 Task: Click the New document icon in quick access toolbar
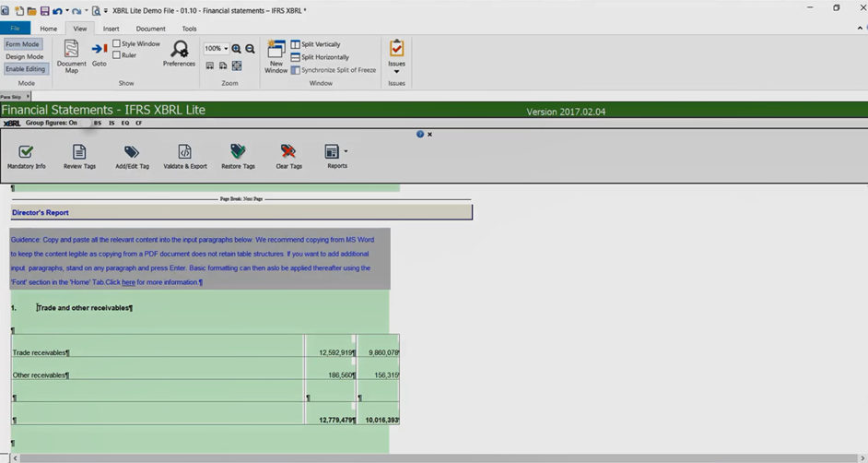point(19,10)
